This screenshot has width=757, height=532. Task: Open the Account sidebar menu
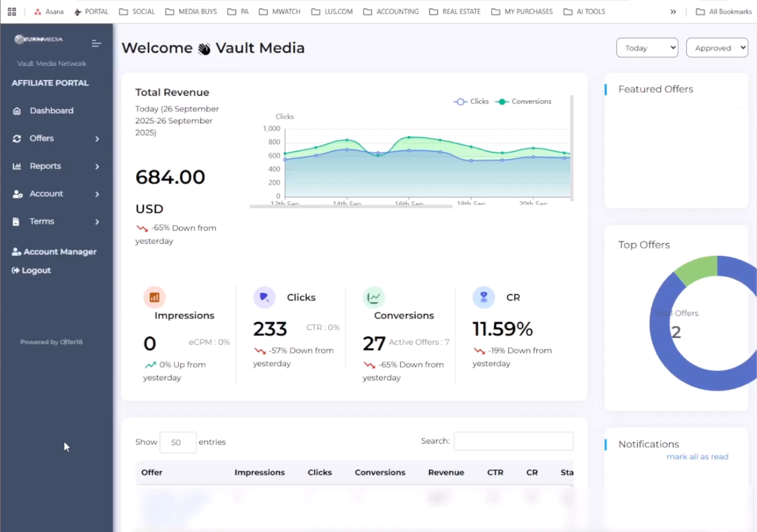tap(56, 194)
